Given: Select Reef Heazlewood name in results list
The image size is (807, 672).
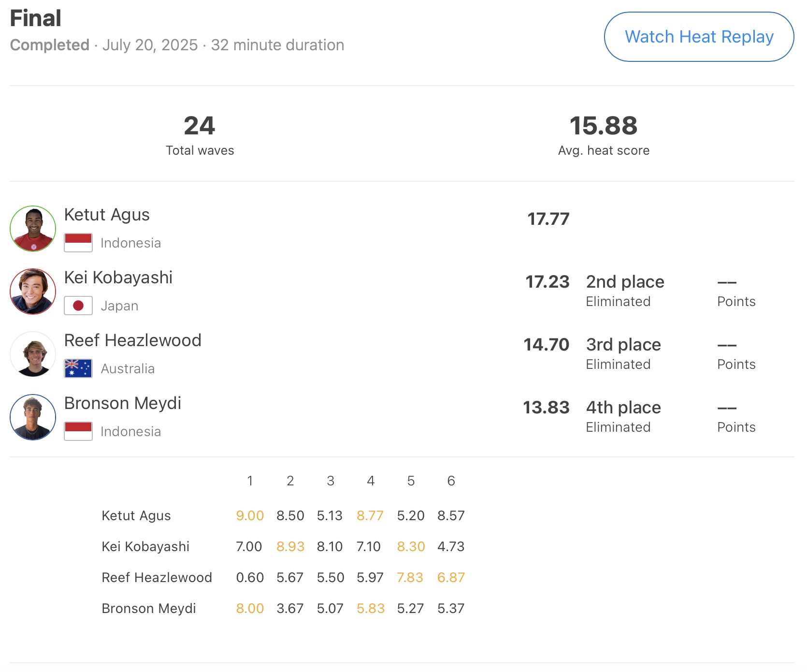Looking at the screenshot, I should [133, 340].
